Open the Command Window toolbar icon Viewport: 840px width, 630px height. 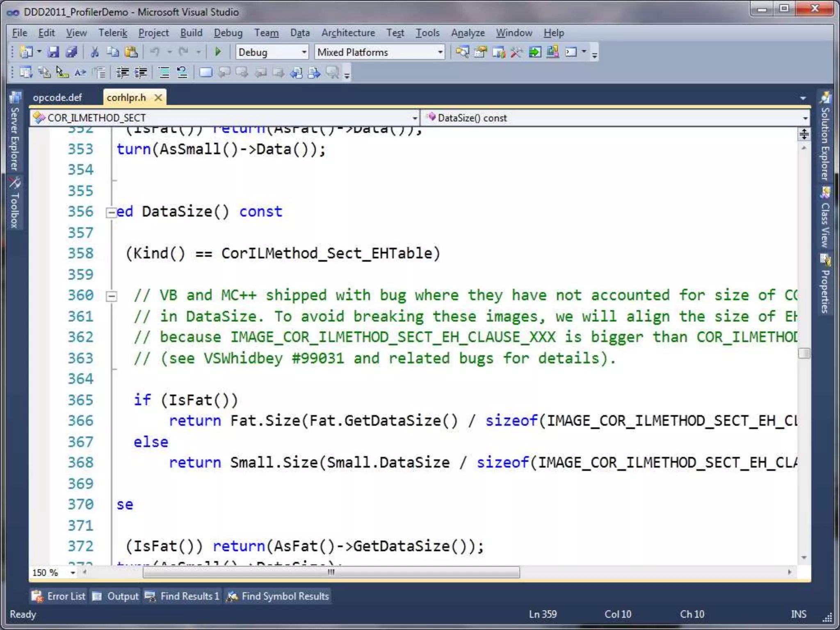(x=571, y=52)
